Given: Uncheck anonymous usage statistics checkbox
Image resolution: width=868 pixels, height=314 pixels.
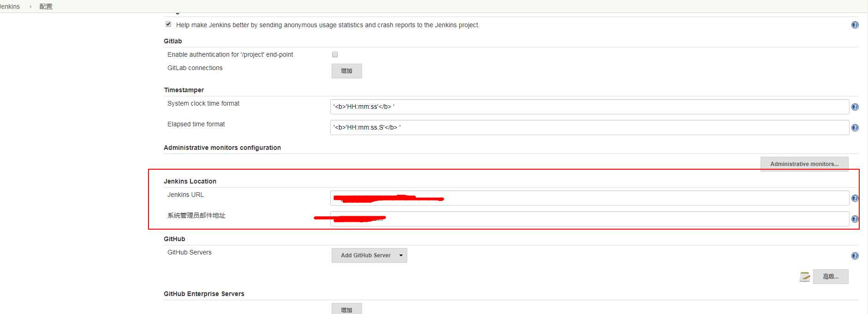Looking at the screenshot, I should pos(168,24).
